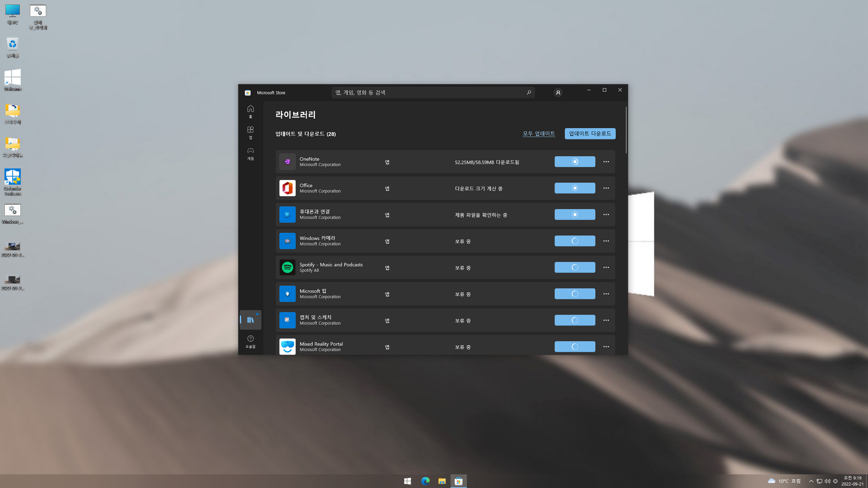The image size is (868, 488).
Task: Click the 업데이트 다운로드 button
Action: [x=590, y=134]
